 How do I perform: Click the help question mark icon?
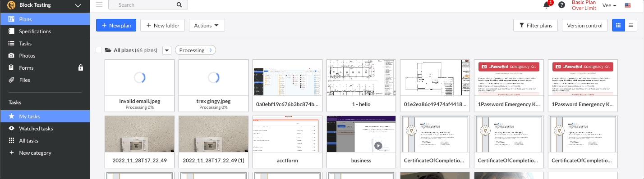tap(561, 5)
